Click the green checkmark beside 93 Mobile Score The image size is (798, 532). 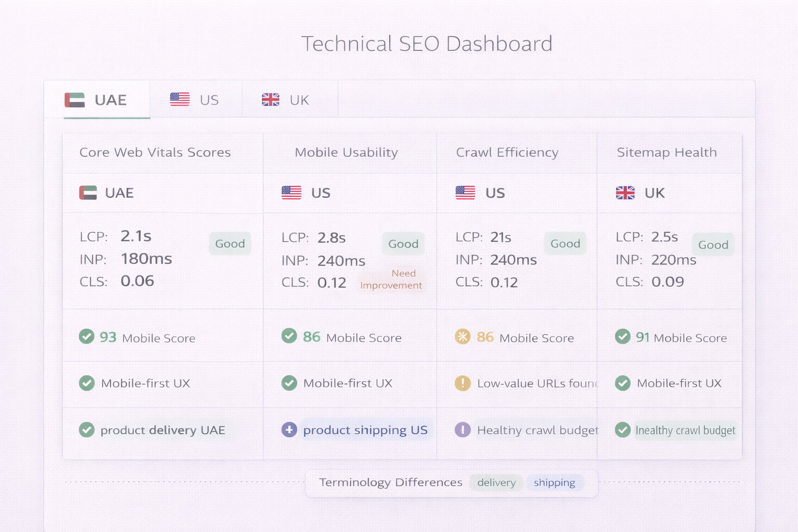coord(87,337)
